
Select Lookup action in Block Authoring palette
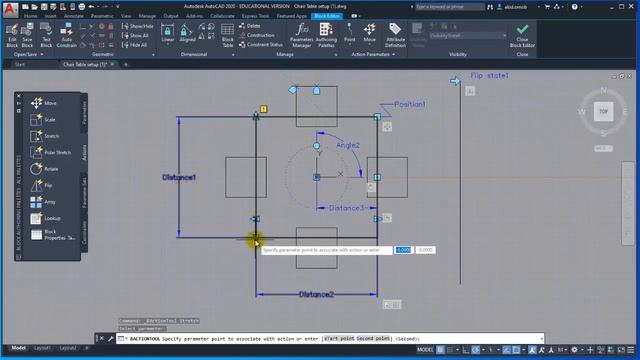pyautogui.click(x=45, y=218)
